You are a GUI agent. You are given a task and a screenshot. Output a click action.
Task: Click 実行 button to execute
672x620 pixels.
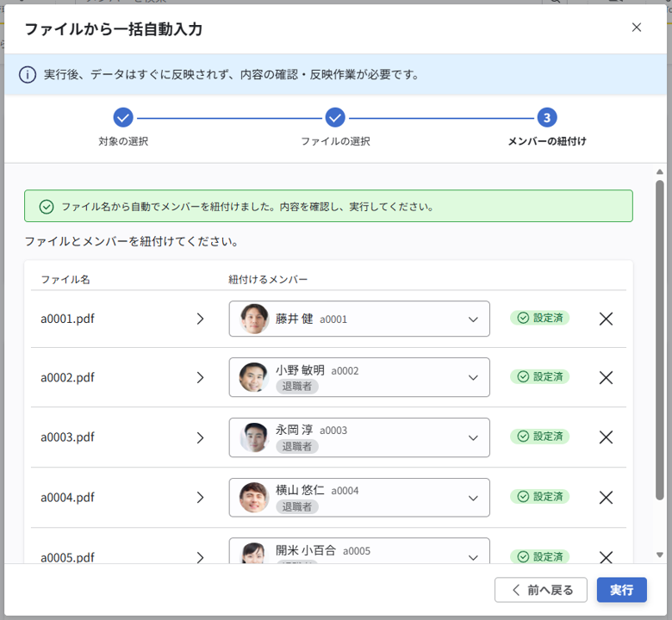(x=621, y=590)
